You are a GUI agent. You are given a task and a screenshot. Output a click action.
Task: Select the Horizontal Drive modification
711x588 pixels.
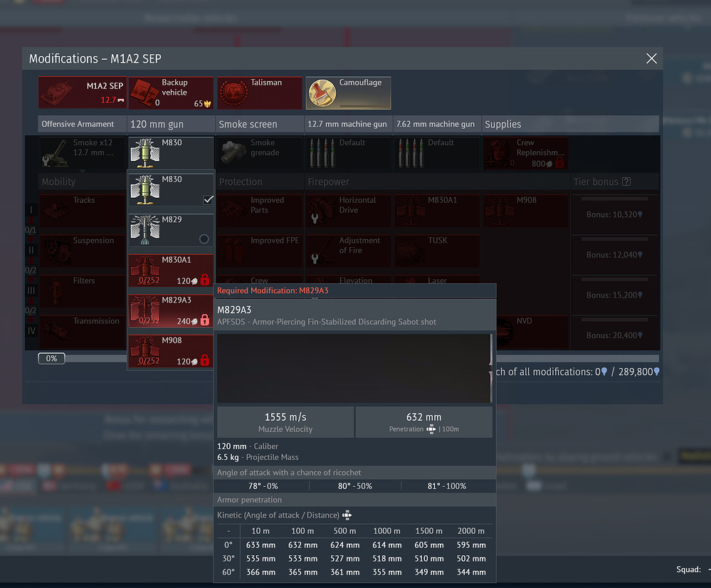coord(348,211)
